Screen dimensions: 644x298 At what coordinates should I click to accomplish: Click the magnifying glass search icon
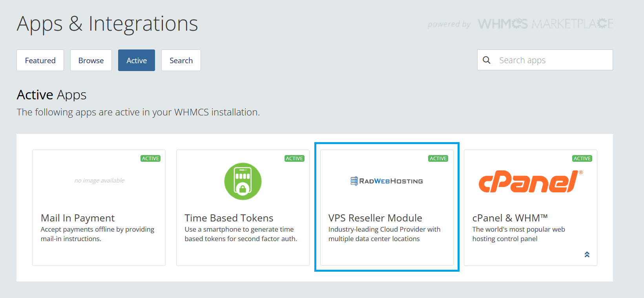487,60
